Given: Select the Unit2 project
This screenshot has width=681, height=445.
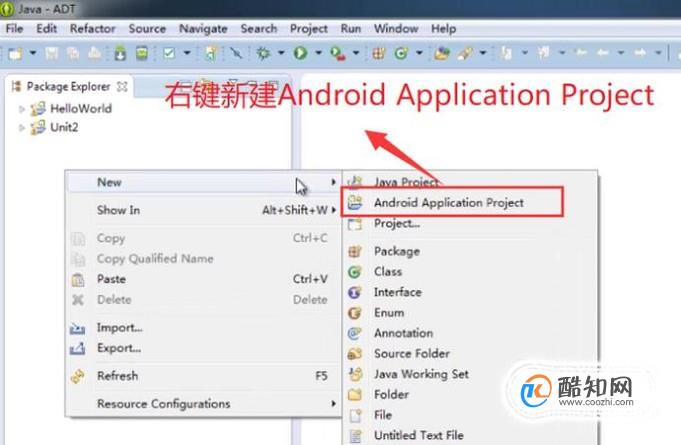Looking at the screenshot, I should click(x=64, y=127).
